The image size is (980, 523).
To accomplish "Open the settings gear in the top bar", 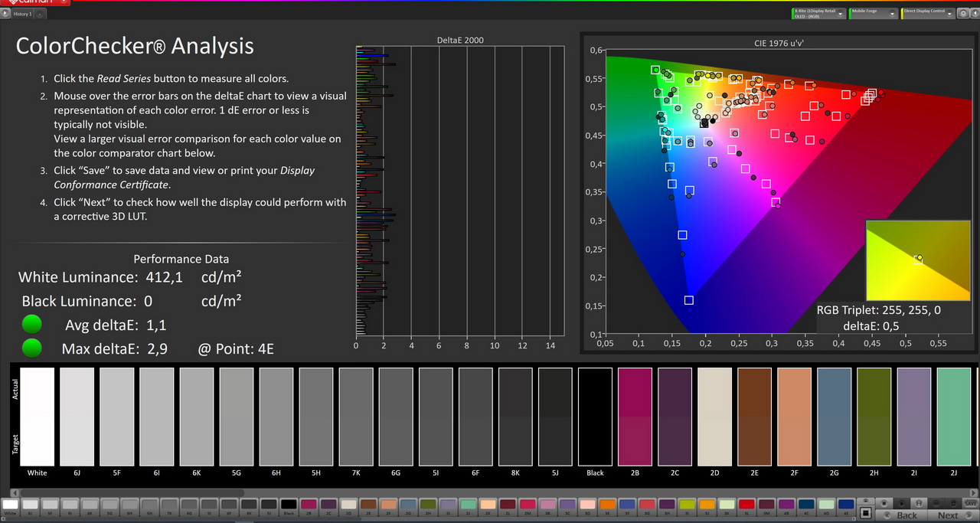I will (x=963, y=13).
